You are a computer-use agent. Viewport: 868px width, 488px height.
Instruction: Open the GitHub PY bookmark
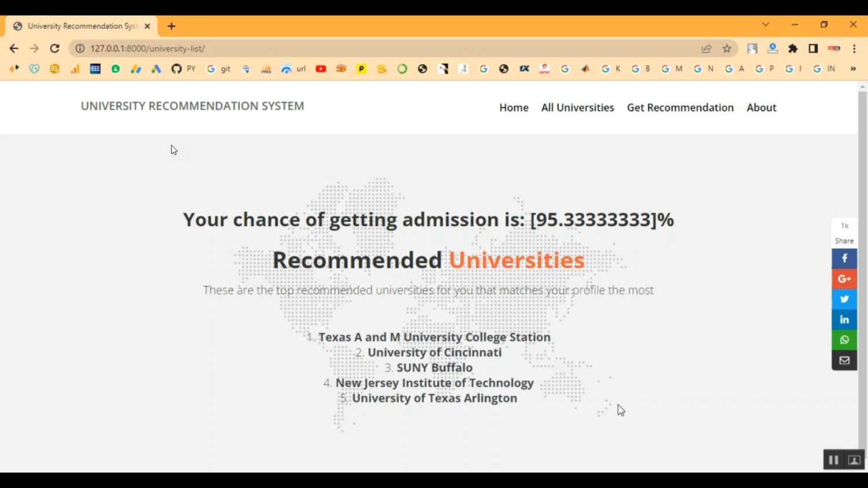click(x=183, y=69)
